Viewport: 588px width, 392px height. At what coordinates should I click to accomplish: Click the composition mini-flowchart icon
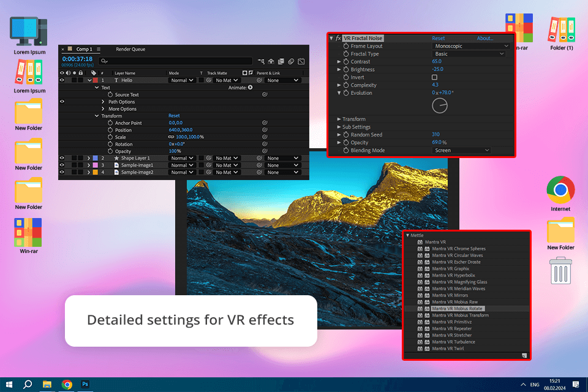(x=261, y=61)
